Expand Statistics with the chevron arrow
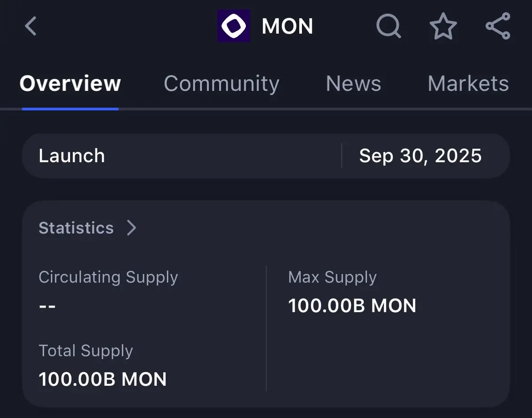The image size is (532, 418). pyautogui.click(x=132, y=228)
